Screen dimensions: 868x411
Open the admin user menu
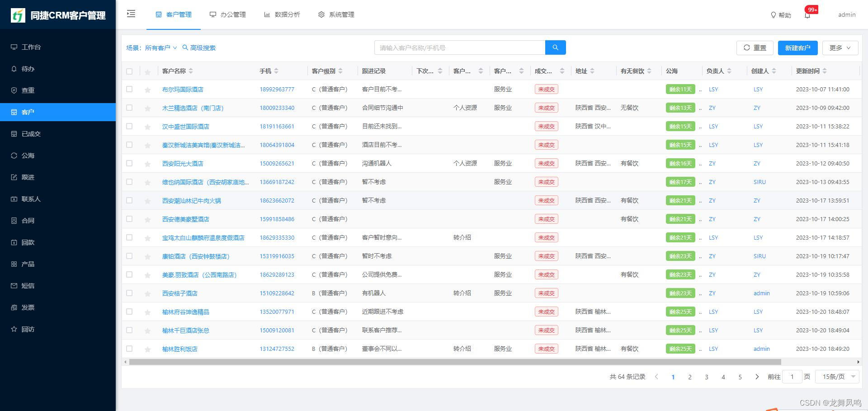click(x=846, y=15)
